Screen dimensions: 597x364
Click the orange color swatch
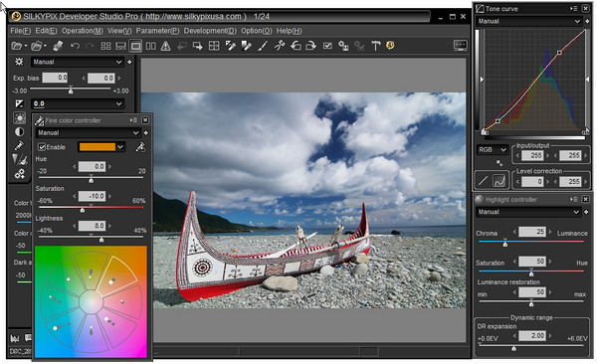point(98,147)
